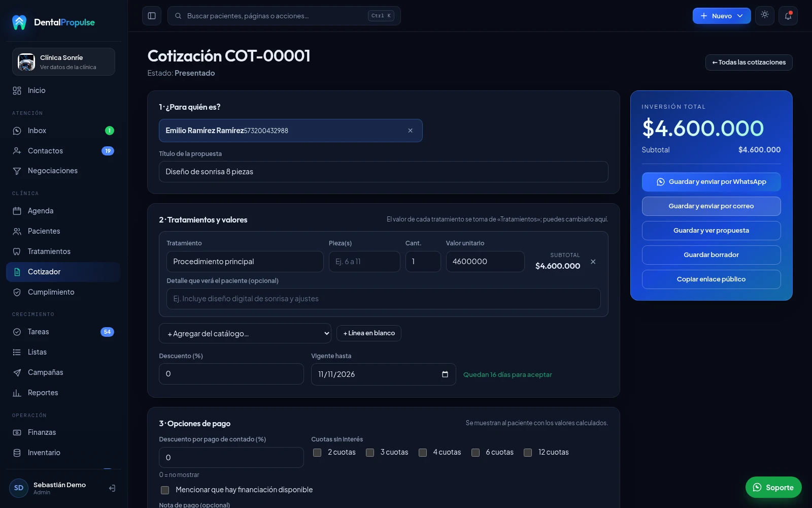The height and width of the screenshot is (508, 812).
Task: Enable Mencionar que hay financiación disponible
Action: tap(165, 490)
